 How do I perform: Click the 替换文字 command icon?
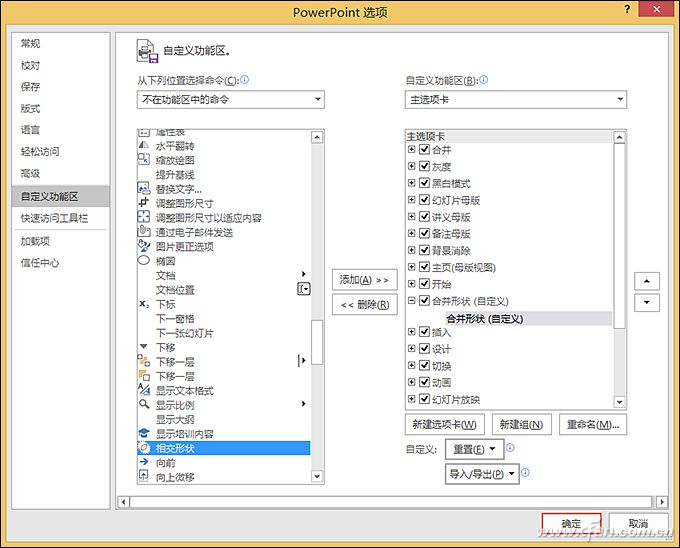click(x=144, y=188)
